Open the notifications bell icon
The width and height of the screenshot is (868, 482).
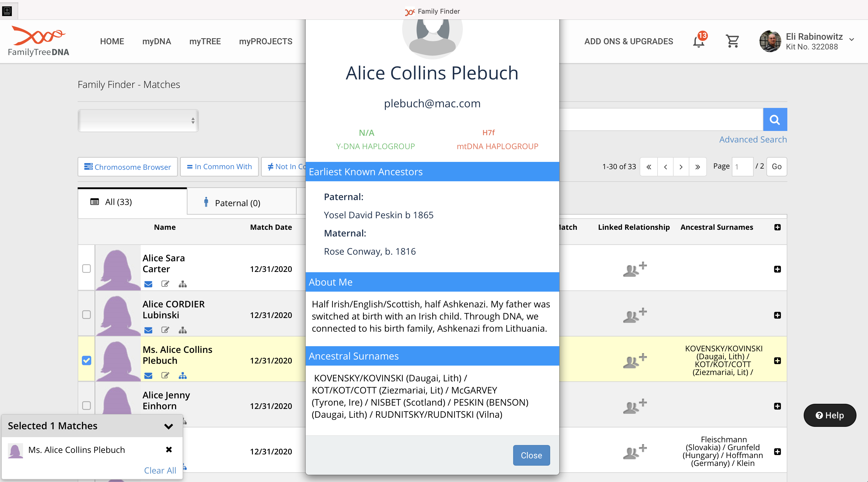(698, 42)
